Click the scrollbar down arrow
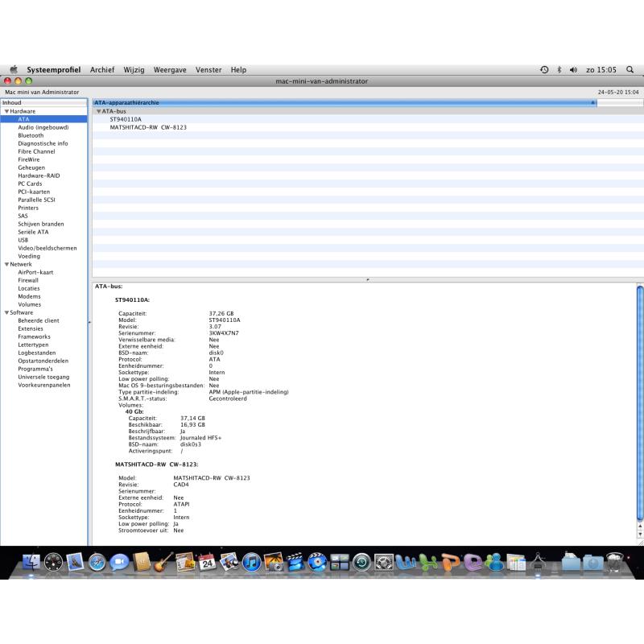Viewport: 644px width, 644px height. [x=640, y=534]
